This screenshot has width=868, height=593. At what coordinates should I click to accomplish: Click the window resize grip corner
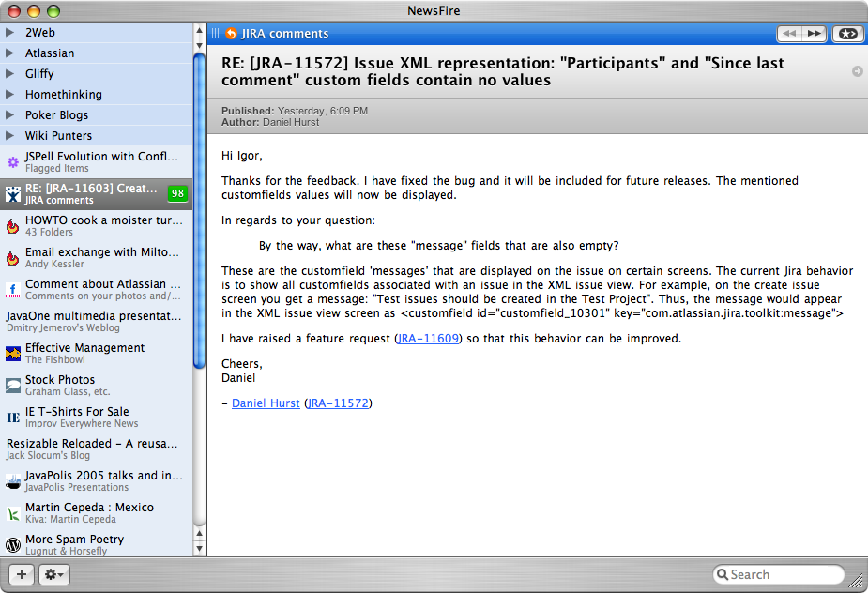(857, 581)
